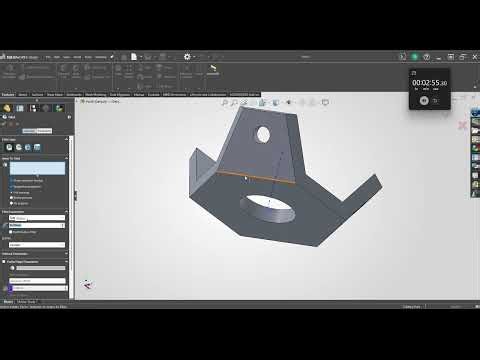The width and height of the screenshot is (480, 360).
Task: Click the New document icon
Action: [x=134, y=57]
